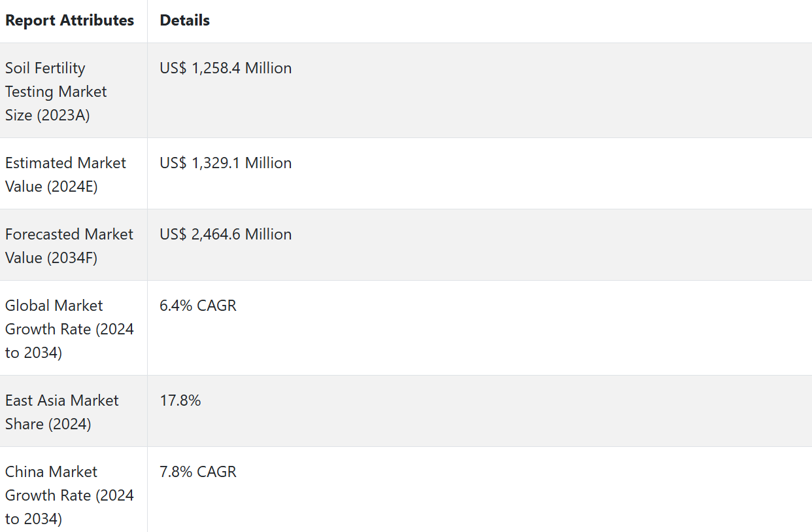Click the 17.8% market share value
812x532 pixels.
click(x=180, y=400)
